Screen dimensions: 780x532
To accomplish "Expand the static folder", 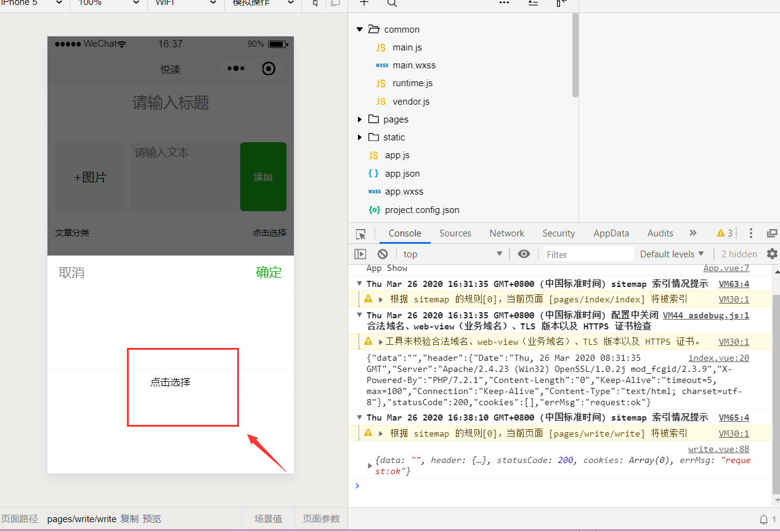I will (360, 137).
